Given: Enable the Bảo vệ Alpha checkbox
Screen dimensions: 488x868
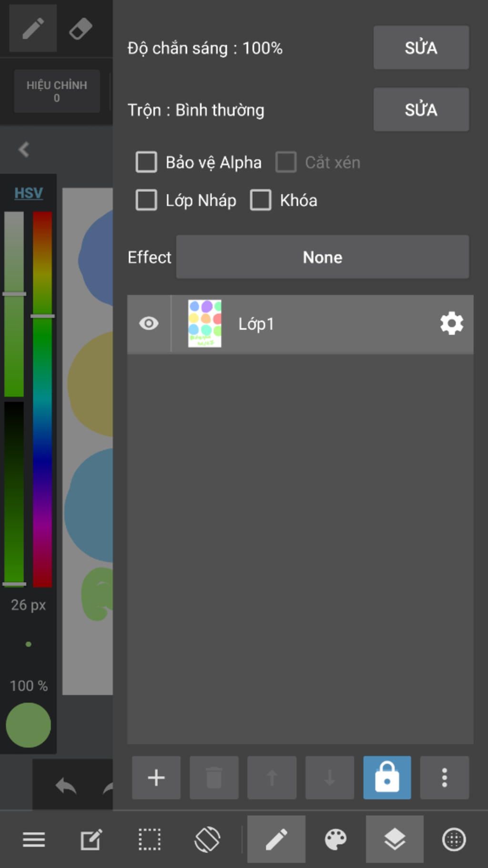Looking at the screenshot, I should tap(146, 162).
